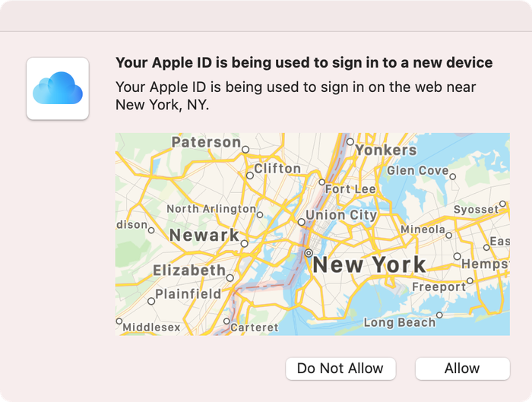The height and width of the screenshot is (402, 532).
Task: Click the Long Beach marker dot
Action: tap(439, 315)
